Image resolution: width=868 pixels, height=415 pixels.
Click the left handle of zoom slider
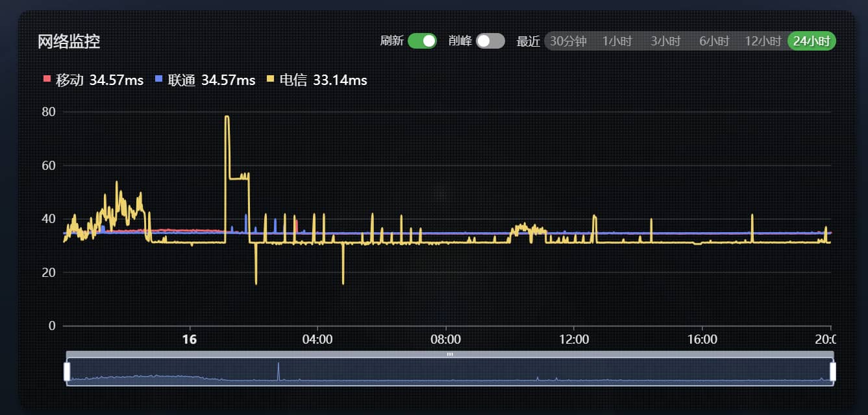pos(66,372)
